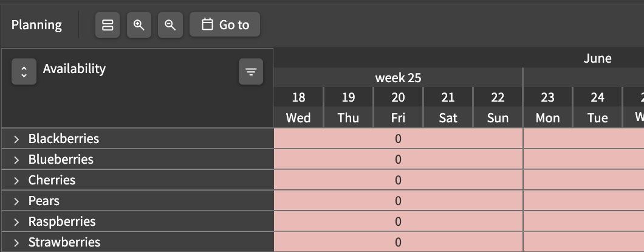Viewport: 644px width, 252px height.
Task: Expand the Blackberries row
Action: pyautogui.click(x=16, y=139)
